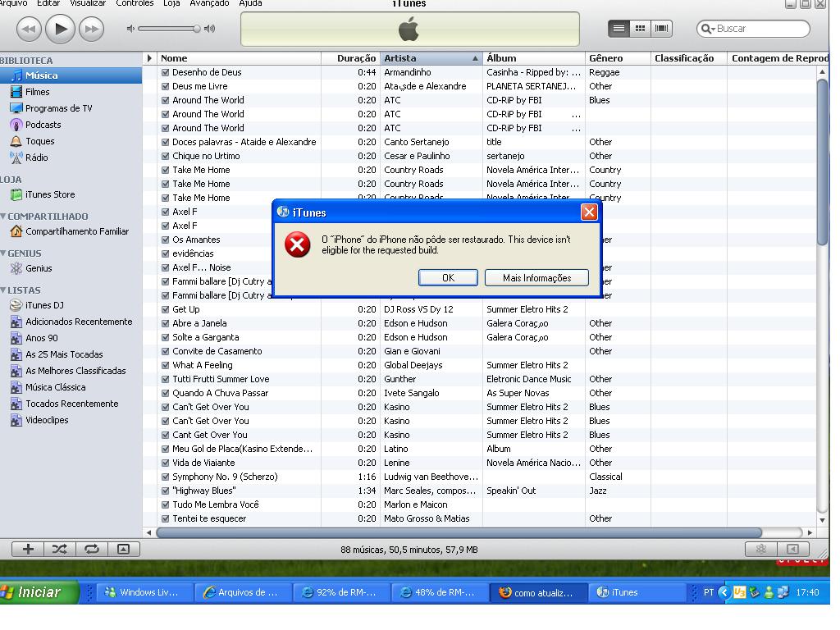
Task: Uncheck Chique no Urtimo song
Action: (166, 156)
